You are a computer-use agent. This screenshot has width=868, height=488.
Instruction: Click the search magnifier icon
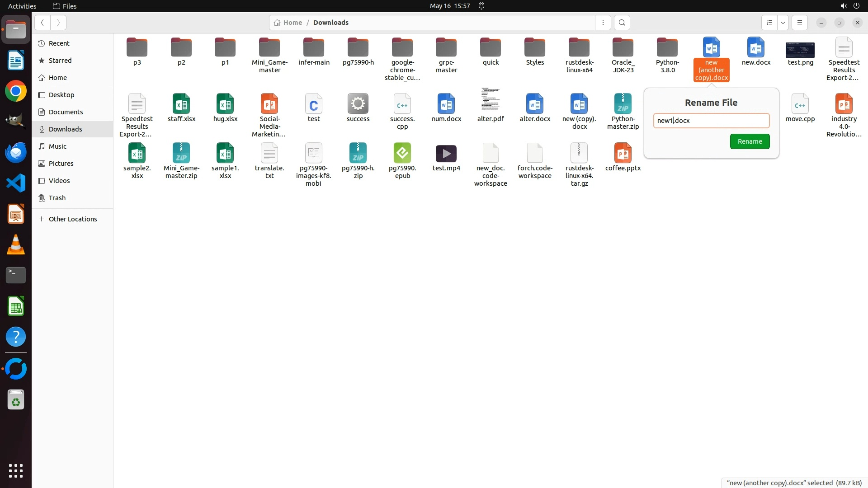click(622, 23)
